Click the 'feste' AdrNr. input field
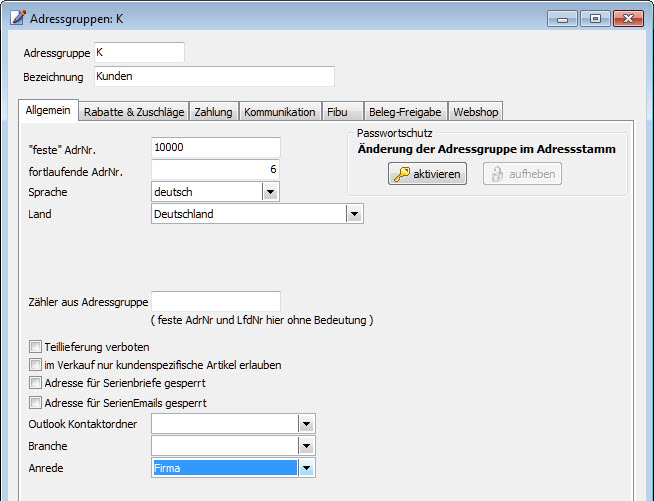The image size is (654, 501). point(215,148)
